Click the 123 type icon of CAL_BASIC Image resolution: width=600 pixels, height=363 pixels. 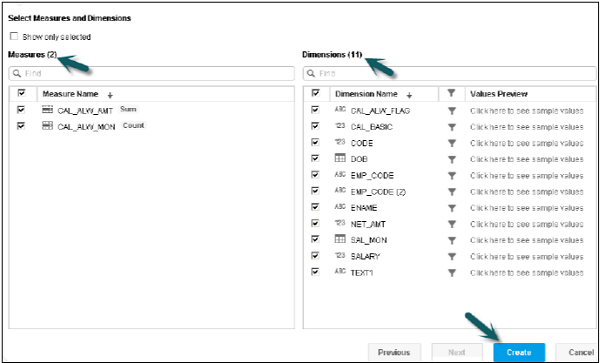click(x=340, y=126)
